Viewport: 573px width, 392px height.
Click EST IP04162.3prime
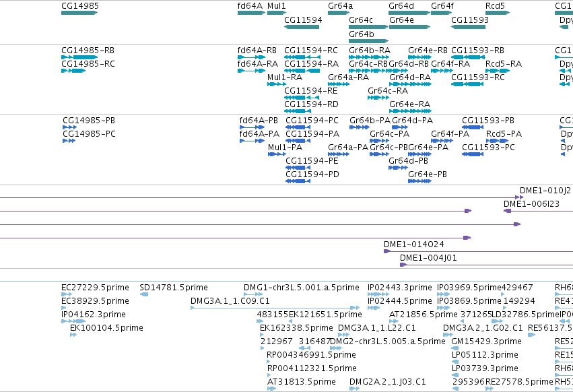(x=73, y=321)
